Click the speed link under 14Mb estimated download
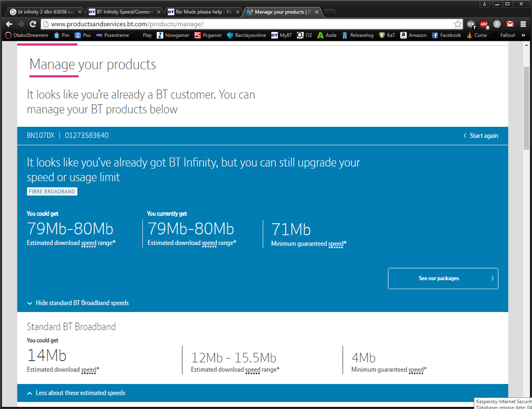The height and width of the screenshot is (409, 532). [88, 370]
